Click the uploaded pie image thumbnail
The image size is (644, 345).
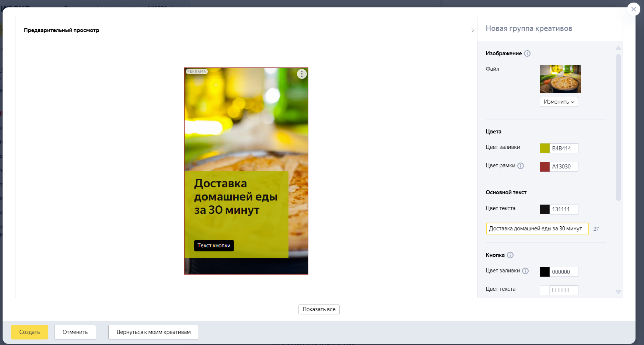(x=560, y=79)
